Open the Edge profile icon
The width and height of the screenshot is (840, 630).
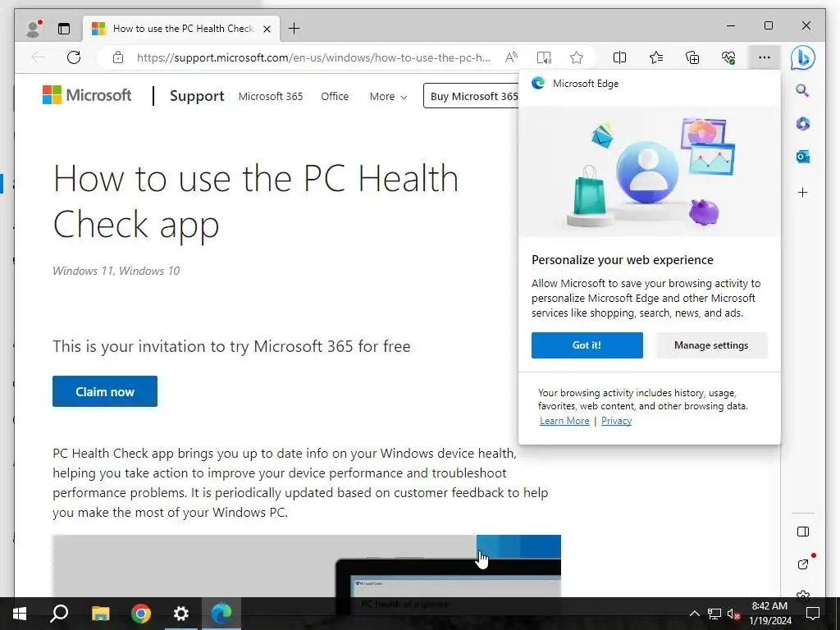point(34,29)
